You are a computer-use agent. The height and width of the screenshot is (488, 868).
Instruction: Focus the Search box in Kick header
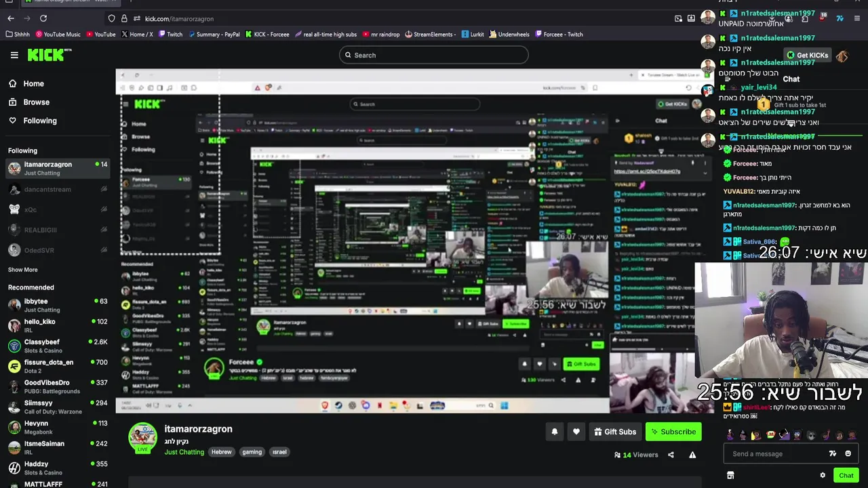click(x=434, y=55)
